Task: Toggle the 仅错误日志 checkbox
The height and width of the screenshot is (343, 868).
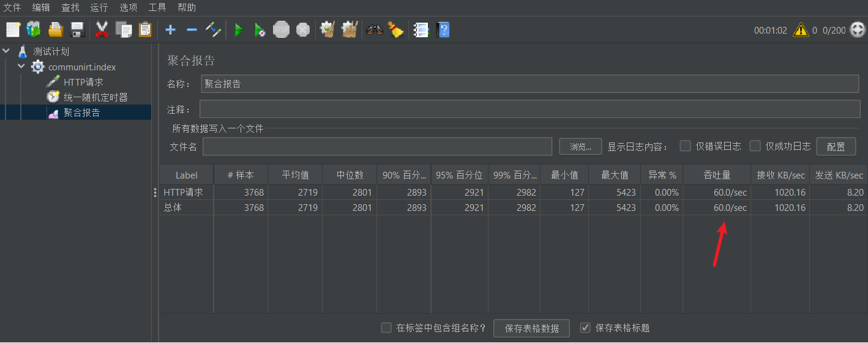Action: tap(686, 146)
